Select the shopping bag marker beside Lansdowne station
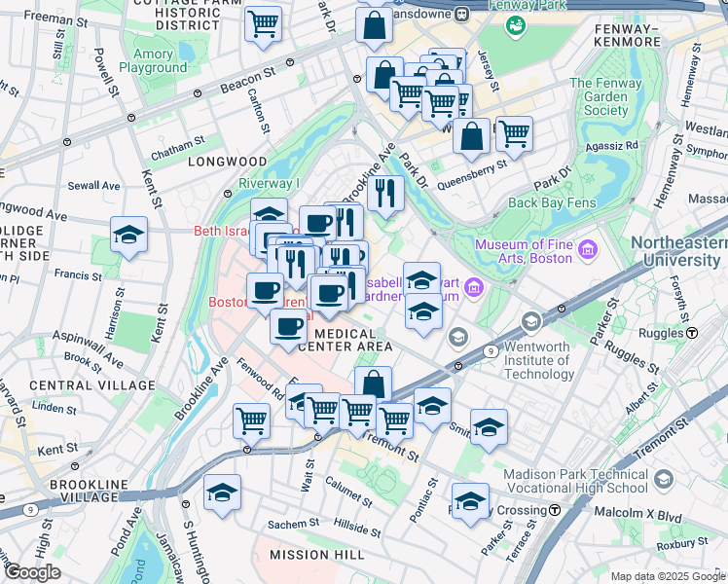Viewport: 728px width, 584px height. click(374, 28)
